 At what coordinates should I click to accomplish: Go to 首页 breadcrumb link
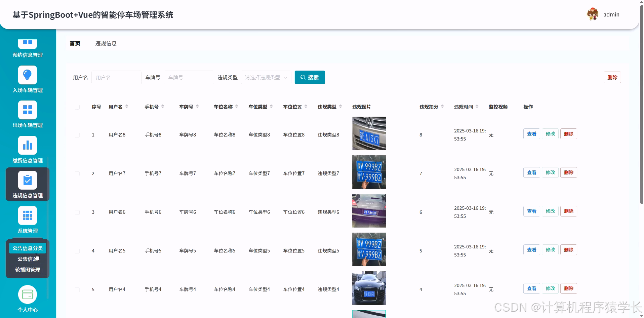(75, 43)
